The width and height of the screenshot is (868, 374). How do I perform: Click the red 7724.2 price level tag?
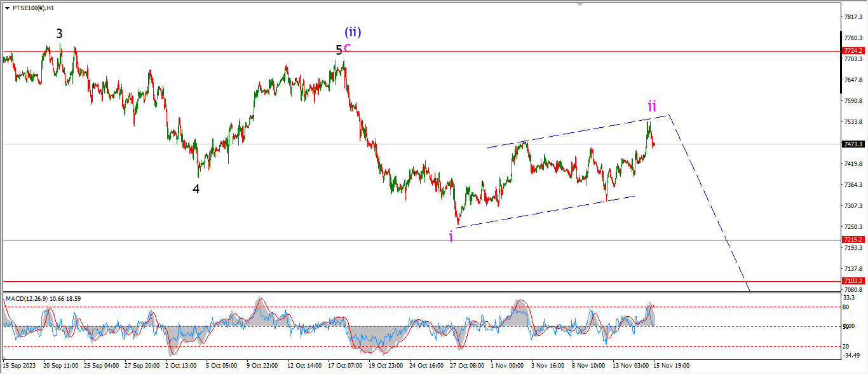click(852, 51)
